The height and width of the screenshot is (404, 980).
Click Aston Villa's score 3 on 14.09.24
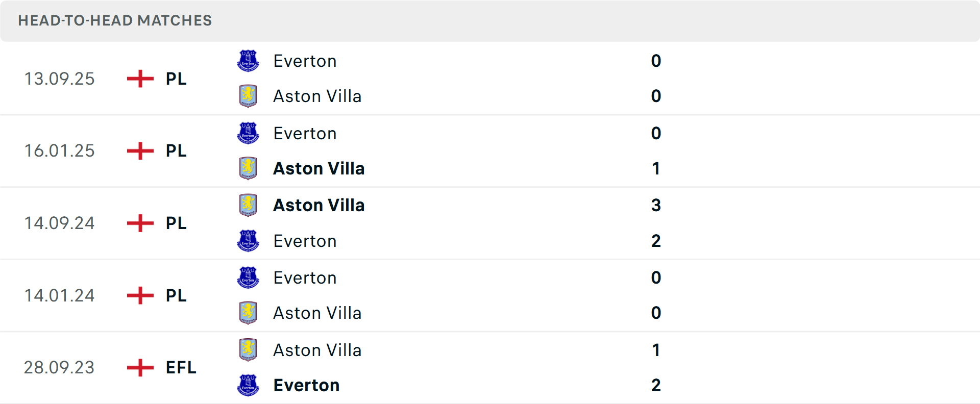[656, 205]
